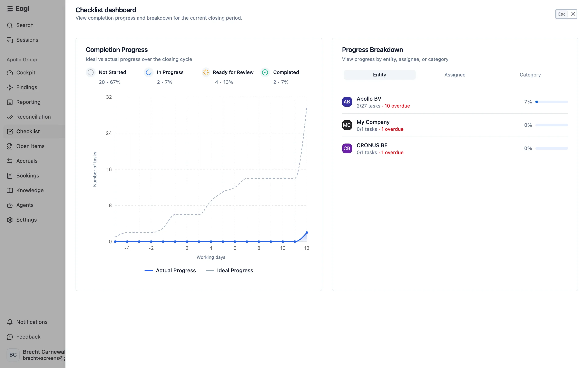Screen dimensions: 588x368
Task: Click the Completed status check icon
Action: 265,73
